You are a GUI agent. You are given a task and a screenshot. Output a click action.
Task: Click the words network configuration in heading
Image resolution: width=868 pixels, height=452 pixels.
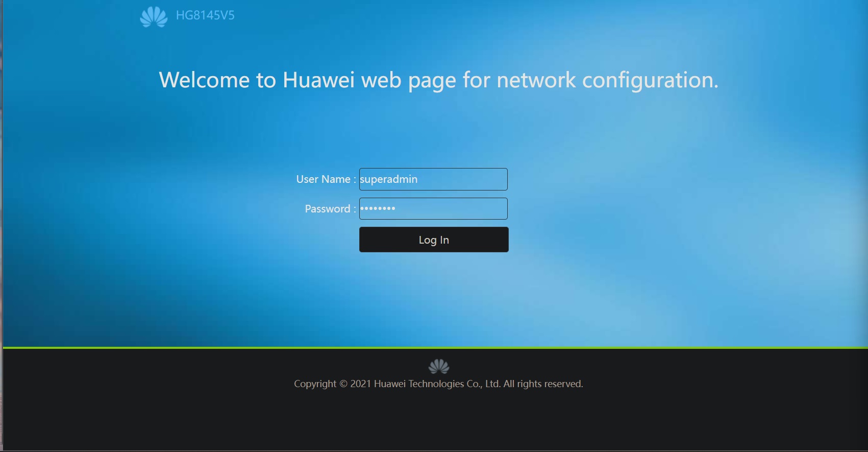coord(607,81)
